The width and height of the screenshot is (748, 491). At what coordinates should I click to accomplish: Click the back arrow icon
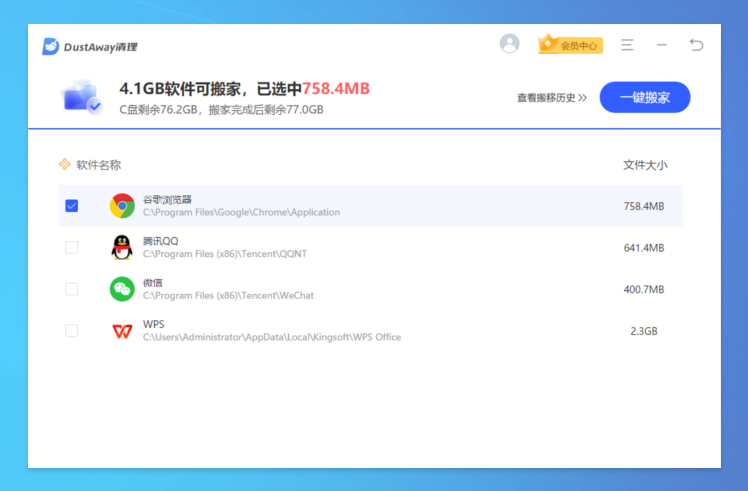696,45
